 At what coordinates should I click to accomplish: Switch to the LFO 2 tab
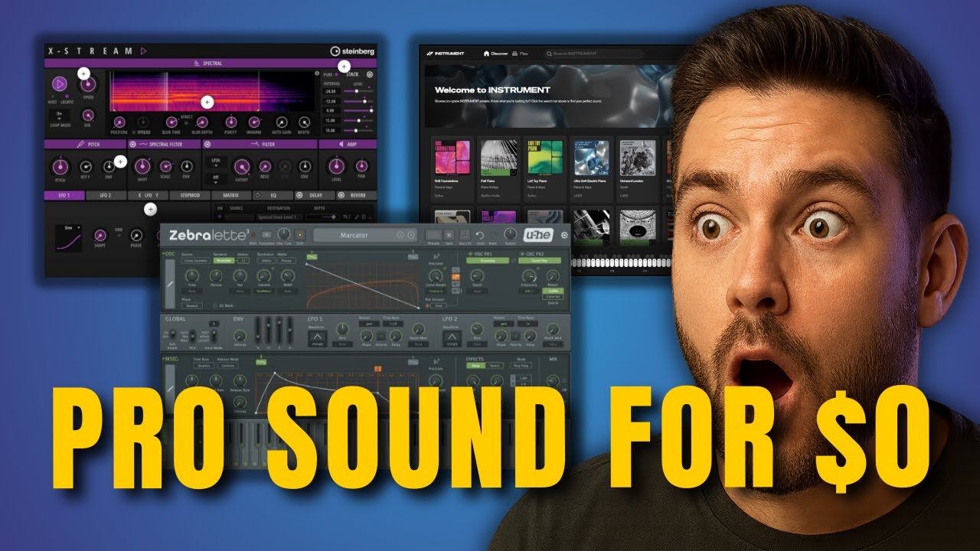106,195
